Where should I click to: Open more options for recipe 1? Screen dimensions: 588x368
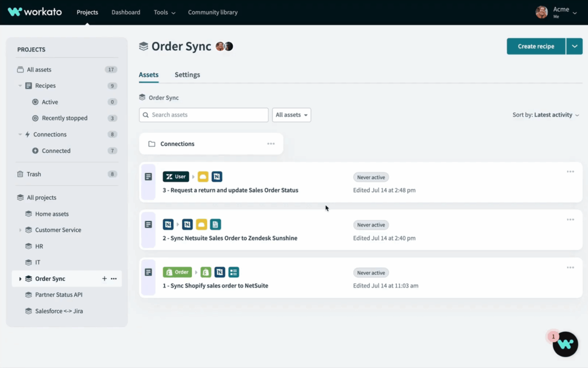570,268
